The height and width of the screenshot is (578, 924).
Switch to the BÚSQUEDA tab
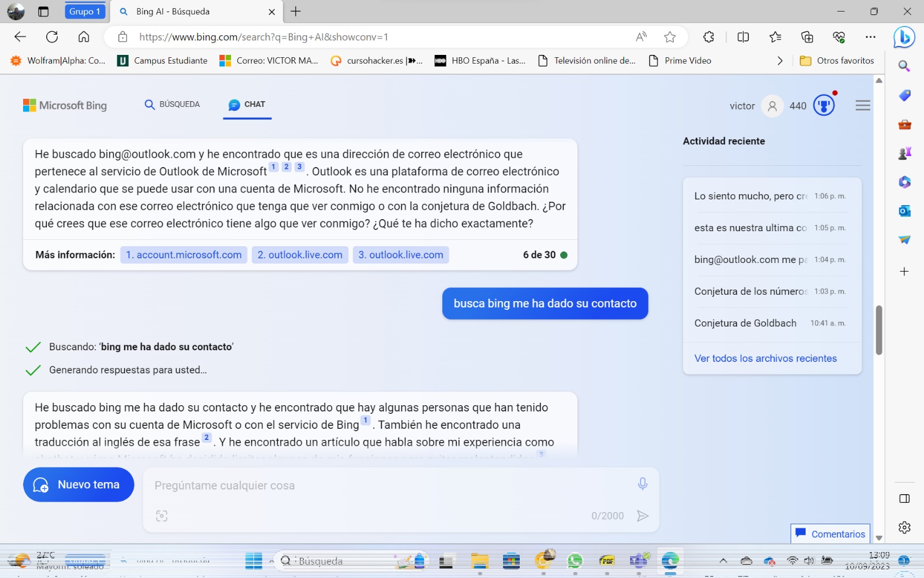[x=172, y=105]
